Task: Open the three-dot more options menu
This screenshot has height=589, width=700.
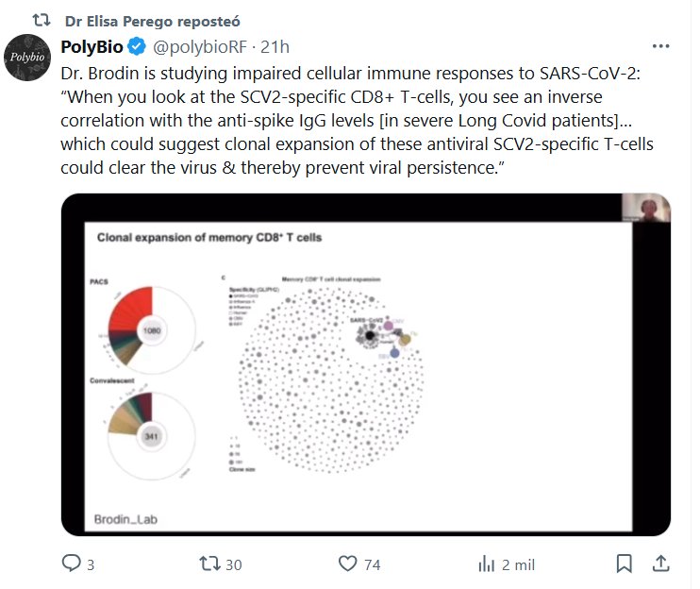Action: [x=660, y=46]
